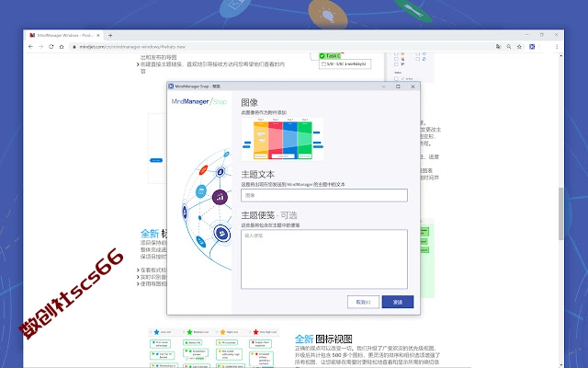Click the 主题文本 heading in dialog

pos(257,174)
